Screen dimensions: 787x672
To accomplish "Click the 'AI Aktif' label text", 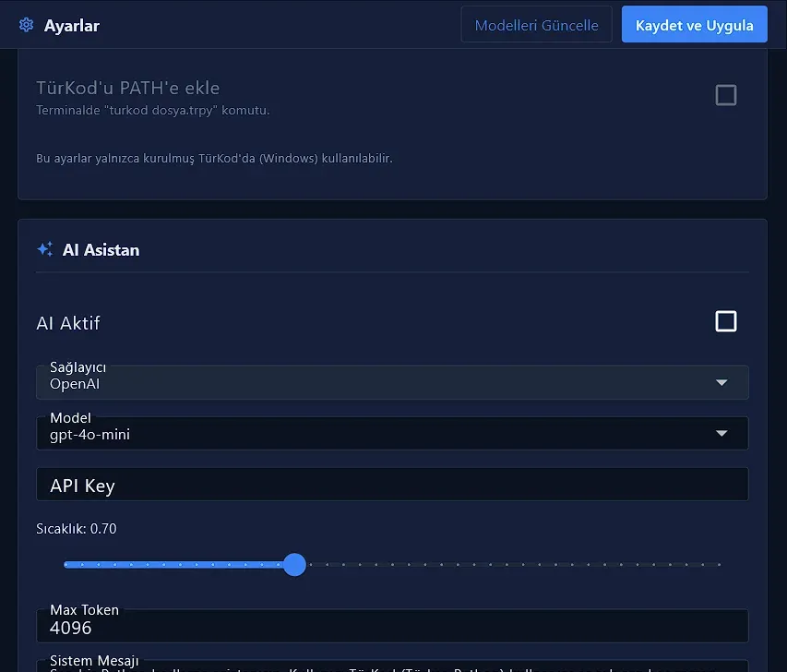I will [x=68, y=323].
